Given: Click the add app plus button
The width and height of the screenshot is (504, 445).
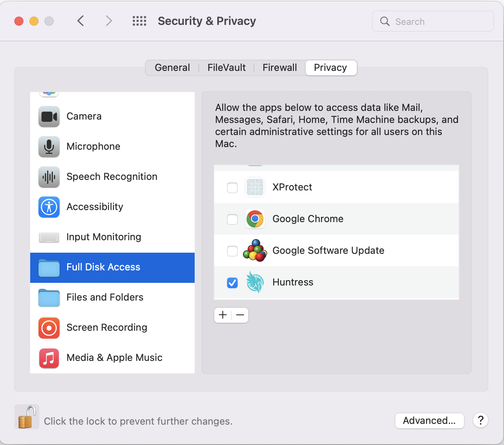Looking at the screenshot, I should pyautogui.click(x=223, y=315).
